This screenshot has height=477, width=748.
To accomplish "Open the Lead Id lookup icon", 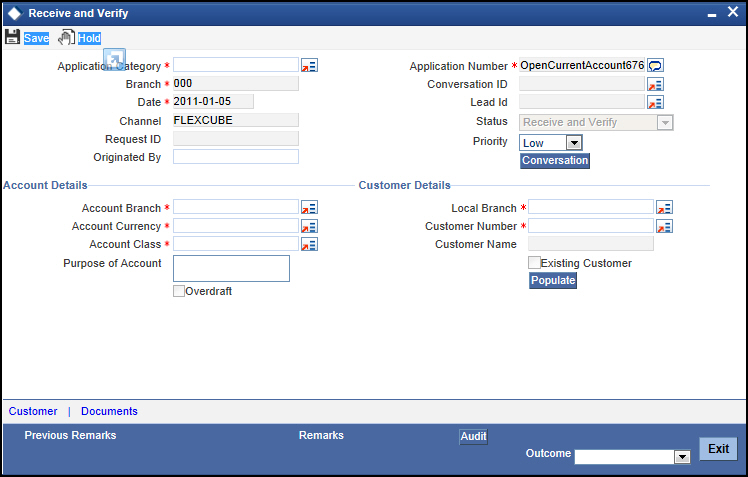I will (655, 102).
